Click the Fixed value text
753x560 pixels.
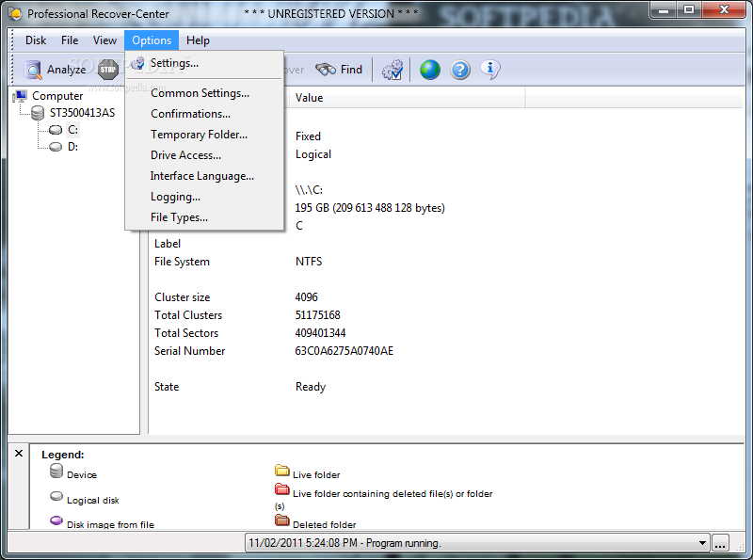308,136
